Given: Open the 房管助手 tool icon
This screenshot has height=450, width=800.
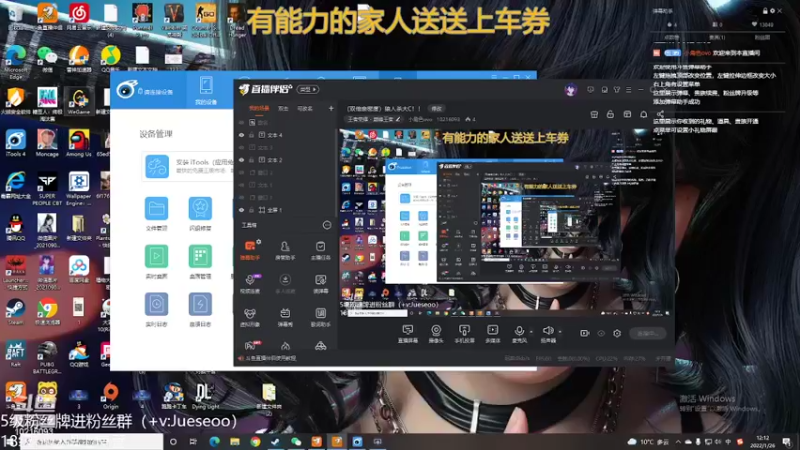Looking at the screenshot, I should 285,250.
